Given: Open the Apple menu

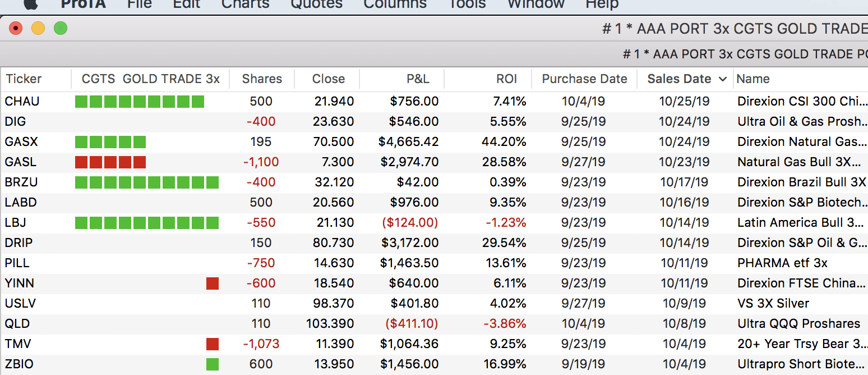Looking at the screenshot, I should coord(31,4).
